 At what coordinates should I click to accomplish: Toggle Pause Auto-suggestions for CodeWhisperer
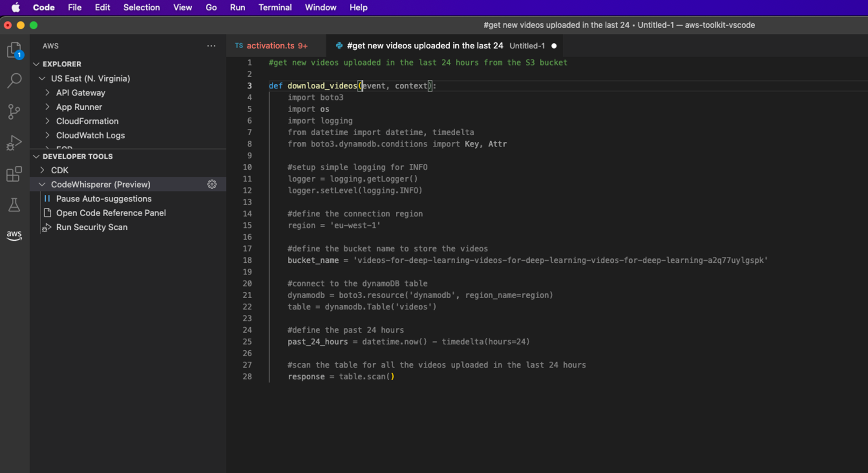104,198
